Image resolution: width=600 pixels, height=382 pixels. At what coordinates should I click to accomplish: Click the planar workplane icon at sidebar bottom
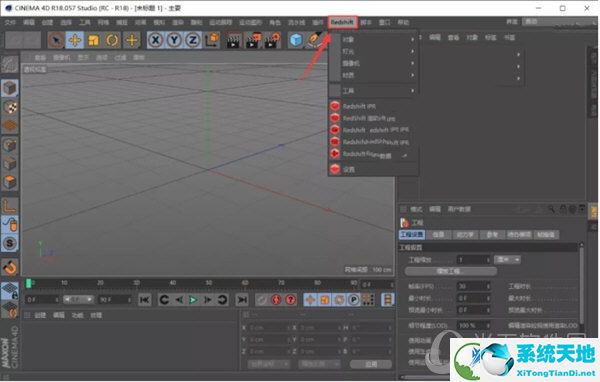click(x=10, y=310)
